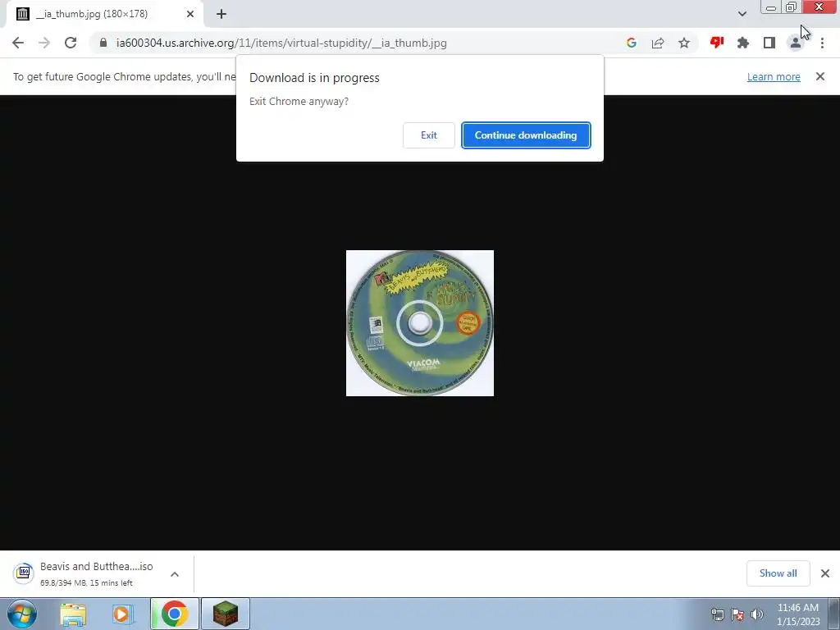Expand download item options chevron
The image size is (840, 630).
coord(175,573)
